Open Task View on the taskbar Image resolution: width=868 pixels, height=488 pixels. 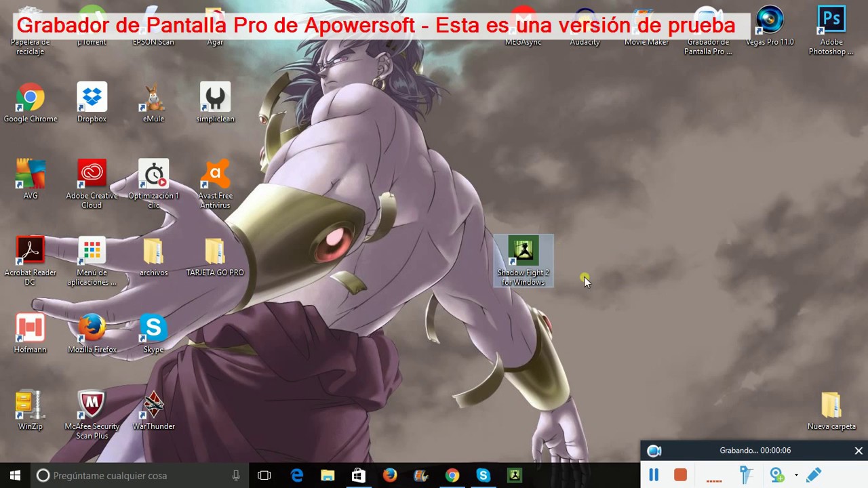click(x=264, y=475)
